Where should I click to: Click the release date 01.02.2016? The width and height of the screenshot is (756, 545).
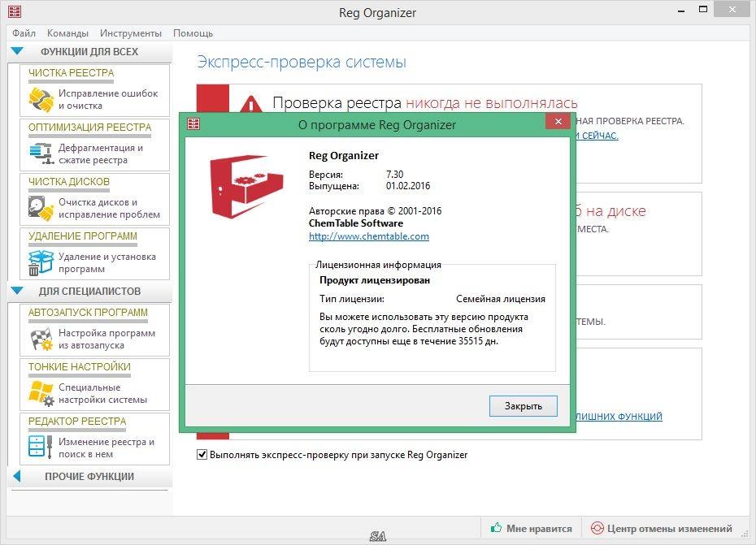408,186
